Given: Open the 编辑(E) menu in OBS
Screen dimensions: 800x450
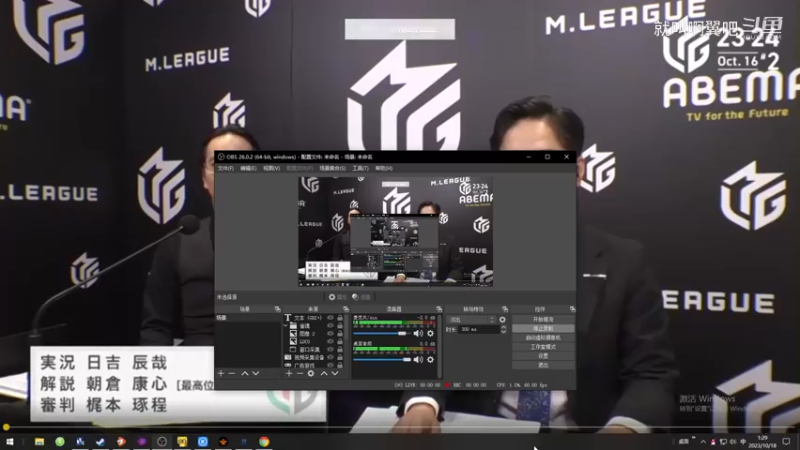Looking at the screenshot, I should pyautogui.click(x=248, y=168).
